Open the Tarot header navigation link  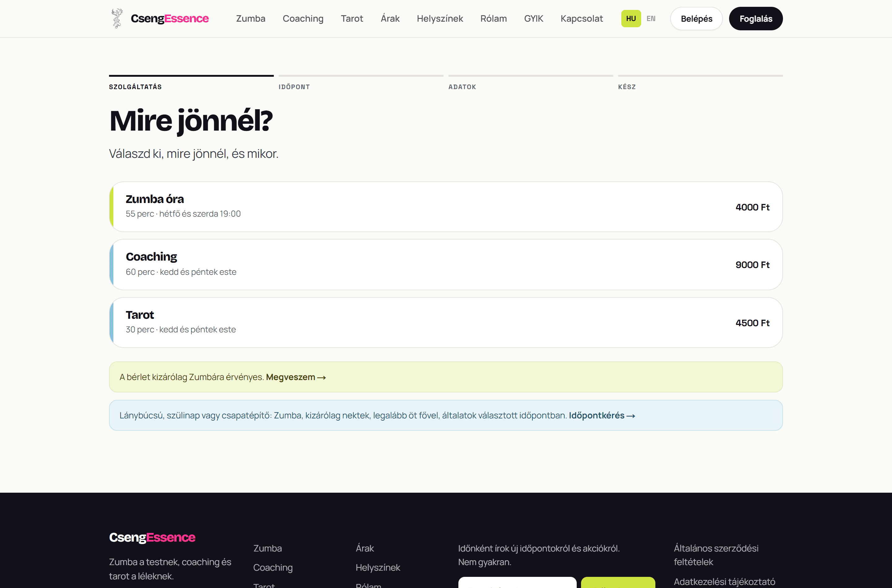click(352, 18)
